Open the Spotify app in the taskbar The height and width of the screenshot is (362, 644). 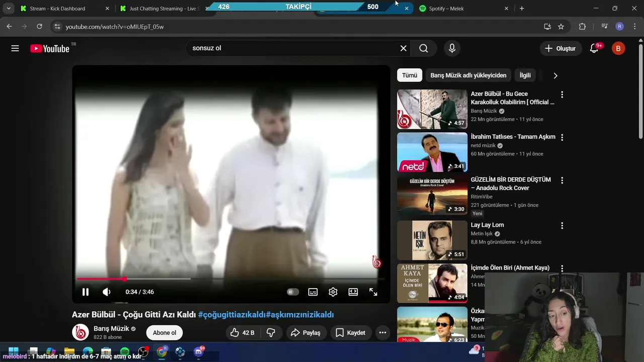(125, 352)
